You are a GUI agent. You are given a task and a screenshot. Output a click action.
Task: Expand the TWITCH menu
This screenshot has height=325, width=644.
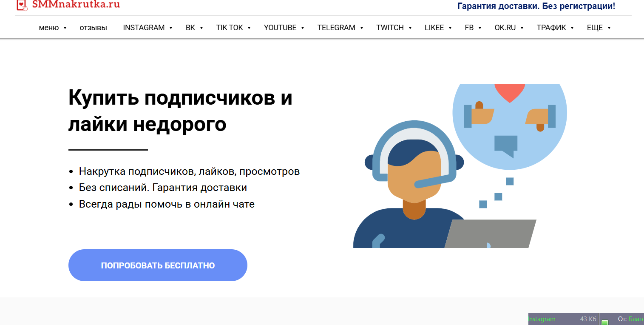pyautogui.click(x=394, y=28)
